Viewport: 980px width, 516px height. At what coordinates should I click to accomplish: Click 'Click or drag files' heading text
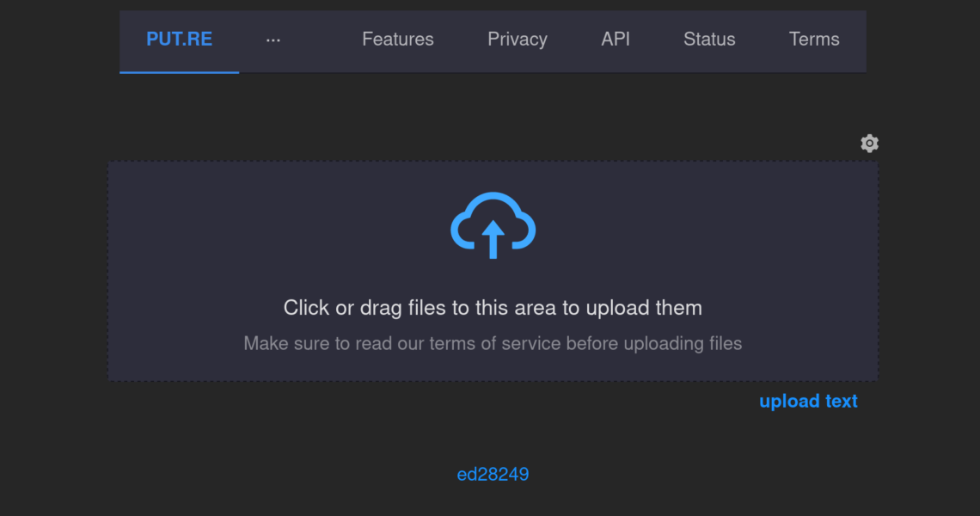(493, 308)
